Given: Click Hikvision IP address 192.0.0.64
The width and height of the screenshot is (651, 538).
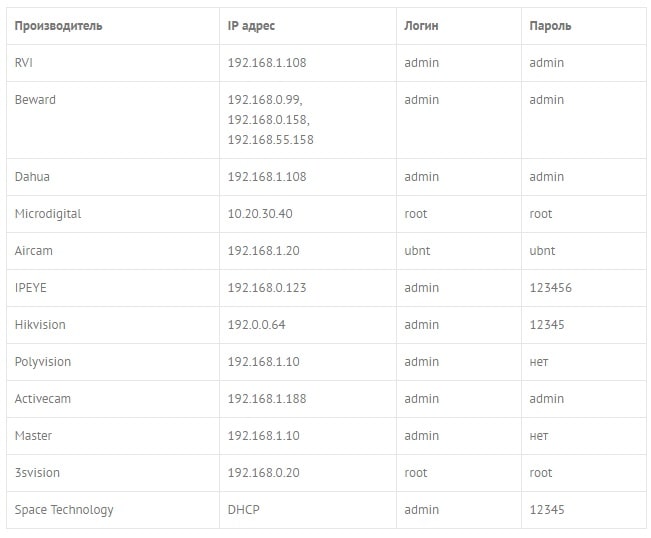Looking at the screenshot, I should (257, 324).
